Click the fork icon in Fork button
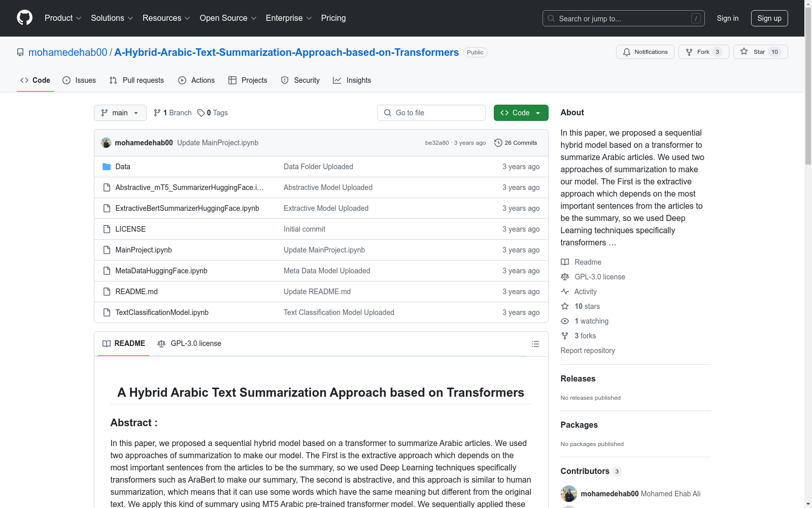 click(689, 52)
